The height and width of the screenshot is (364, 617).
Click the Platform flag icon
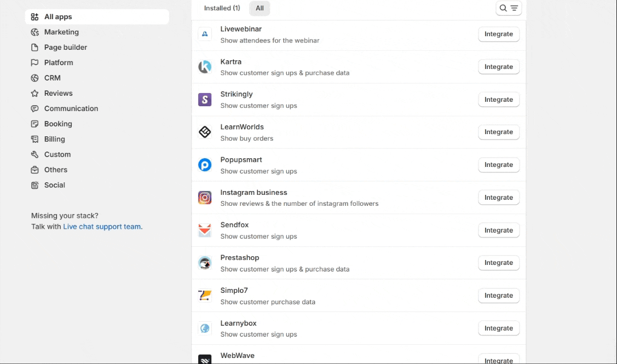pyautogui.click(x=34, y=62)
